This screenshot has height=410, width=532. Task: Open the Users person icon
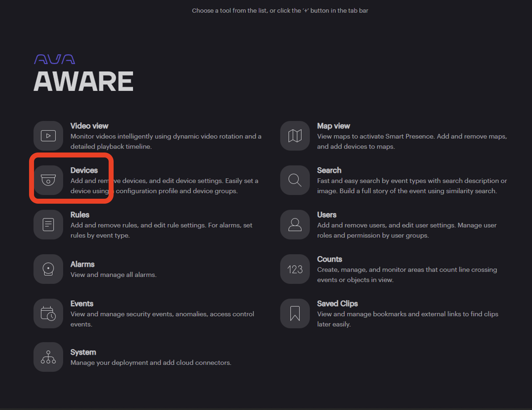295,224
